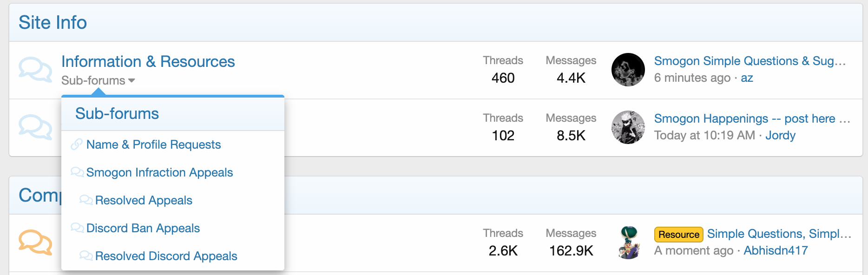Click the orange chat bubble forum icon
The height and width of the screenshot is (275, 868).
coord(35,242)
